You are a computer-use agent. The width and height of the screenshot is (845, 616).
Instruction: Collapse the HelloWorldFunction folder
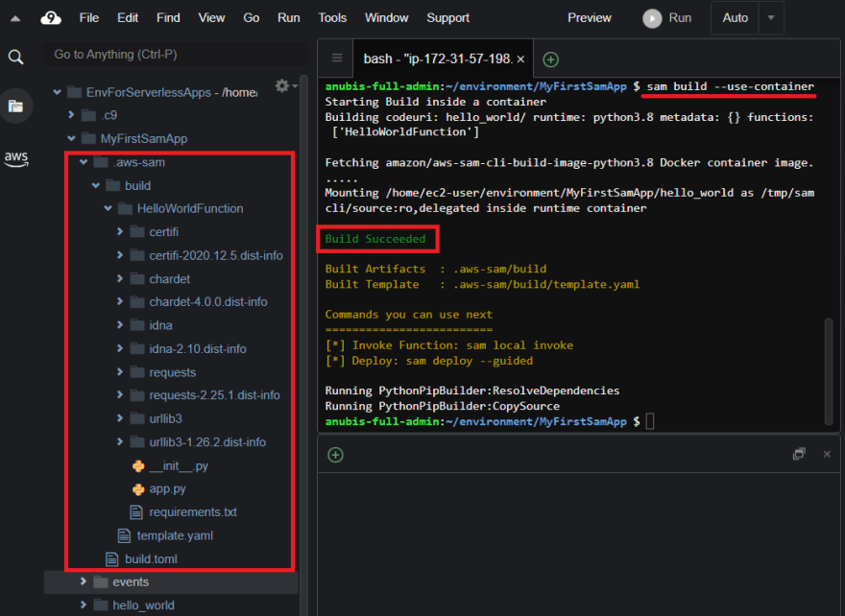pyautogui.click(x=108, y=208)
